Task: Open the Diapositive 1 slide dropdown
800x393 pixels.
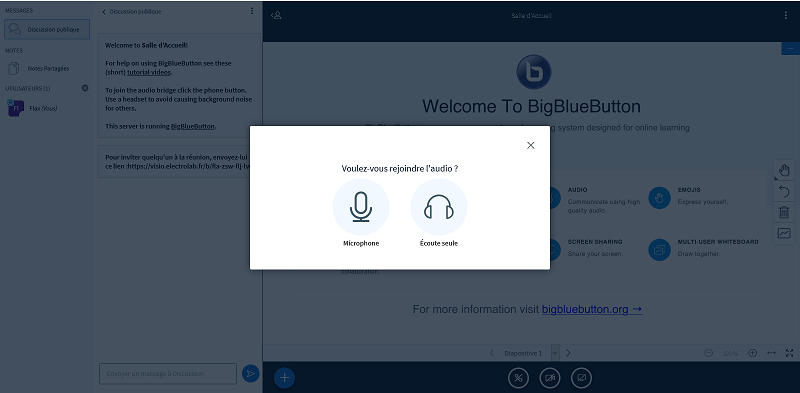Action: point(531,353)
